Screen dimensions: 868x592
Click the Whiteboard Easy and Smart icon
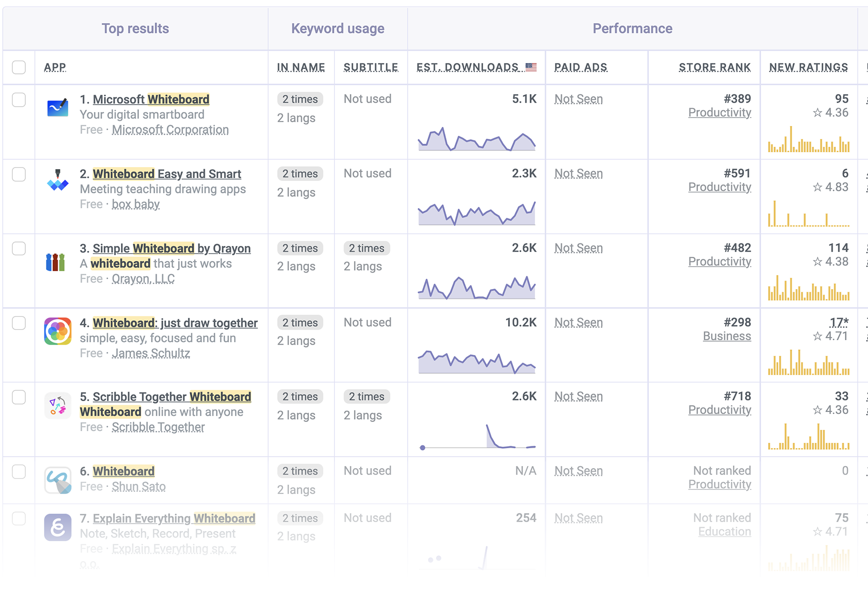[58, 181]
